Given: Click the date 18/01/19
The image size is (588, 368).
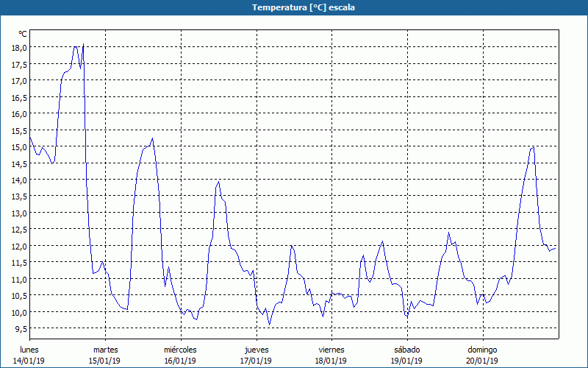Looking at the screenshot, I should 331,361.
